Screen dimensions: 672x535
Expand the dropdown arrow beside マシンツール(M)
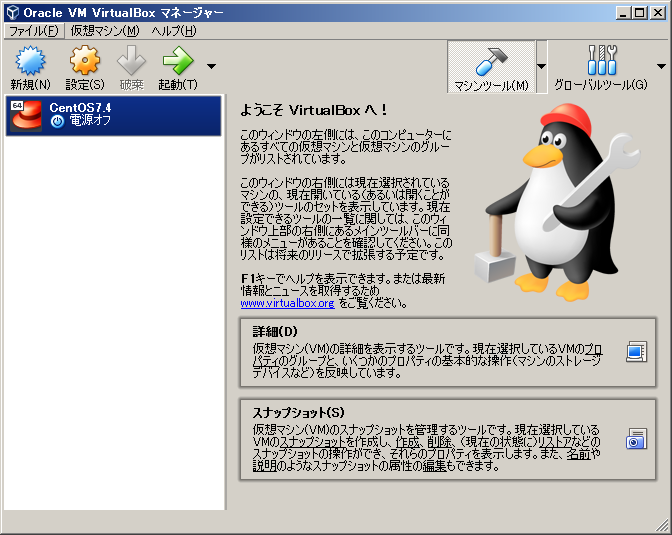click(x=541, y=66)
